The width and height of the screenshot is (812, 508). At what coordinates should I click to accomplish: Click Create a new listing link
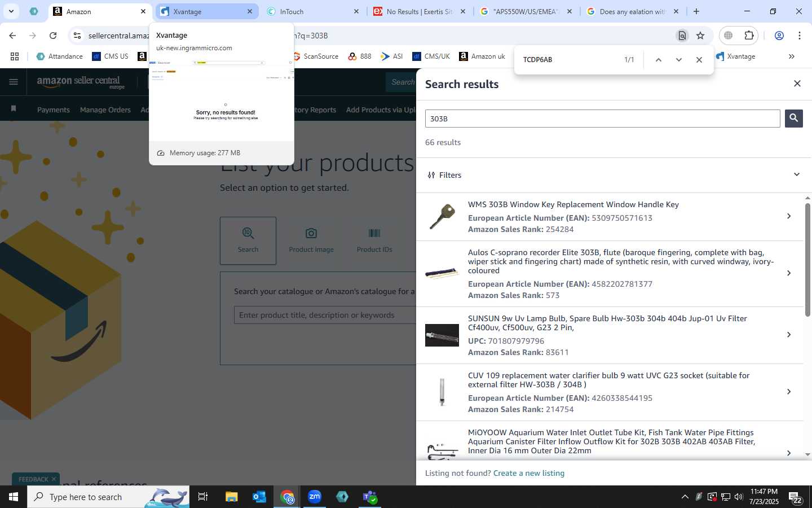click(x=528, y=473)
